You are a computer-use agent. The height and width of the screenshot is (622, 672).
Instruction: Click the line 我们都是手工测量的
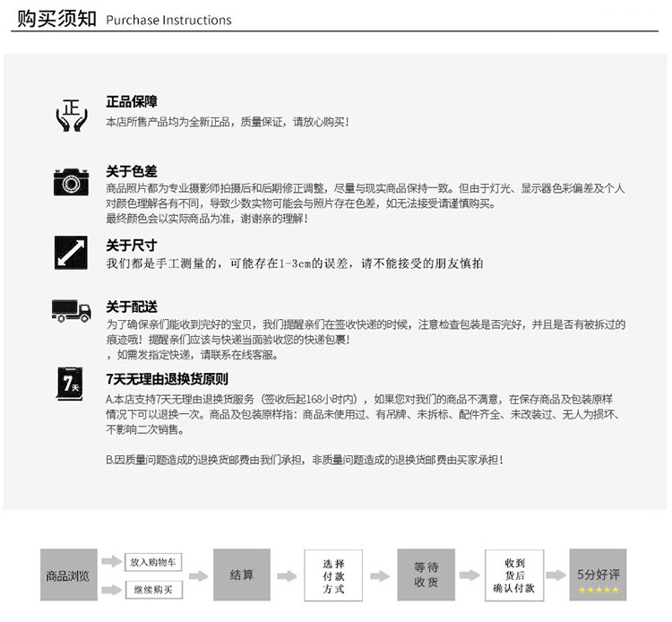coord(295,263)
